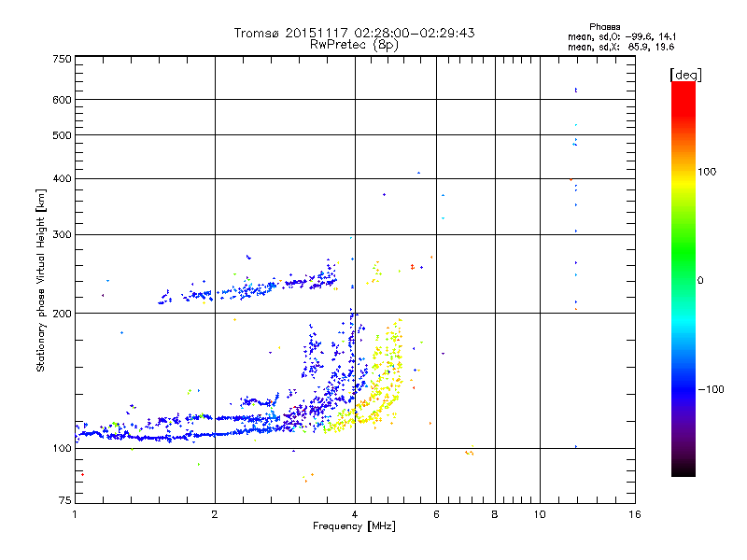Viewport: 747px width, 560px height.
Task: Click the "mean, sd,O: -99.6, 14.1" line
Action: tap(621, 36)
